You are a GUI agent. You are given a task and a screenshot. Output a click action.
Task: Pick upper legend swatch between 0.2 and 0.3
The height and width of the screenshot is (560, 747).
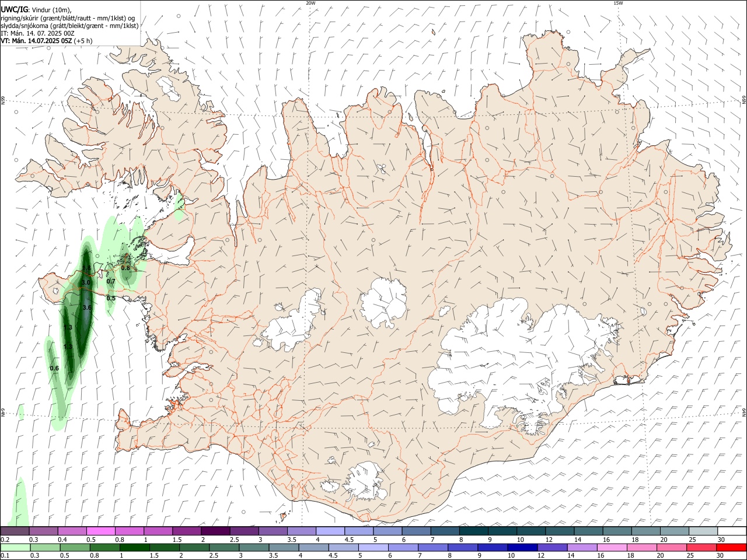(x=15, y=531)
